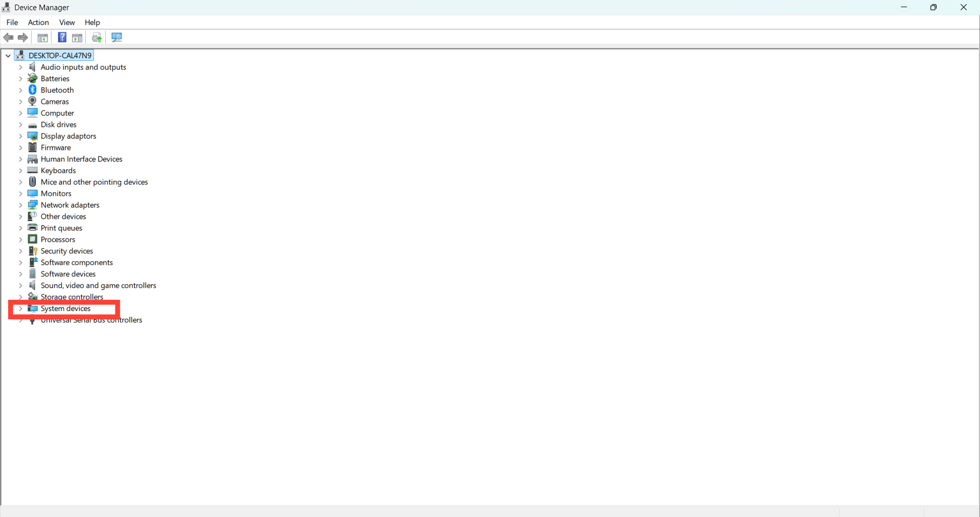This screenshot has height=517, width=980.
Task: Open the Help question-mark toolbar icon
Action: pos(62,37)
